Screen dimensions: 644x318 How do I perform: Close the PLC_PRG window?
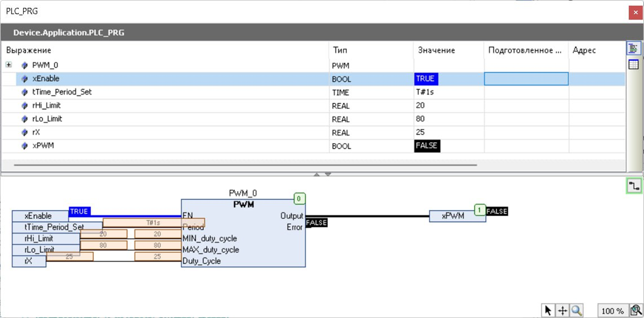(x=634, y=12)
